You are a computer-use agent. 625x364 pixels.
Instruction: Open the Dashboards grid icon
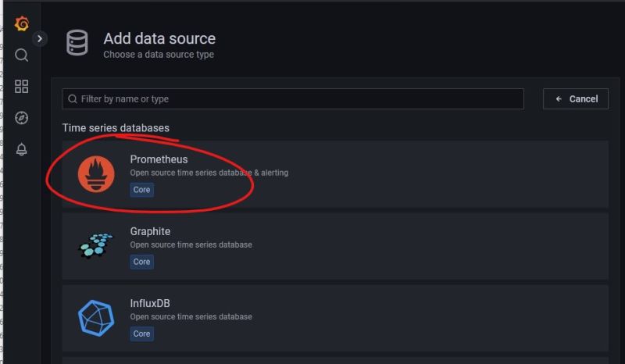coord(22,86)
